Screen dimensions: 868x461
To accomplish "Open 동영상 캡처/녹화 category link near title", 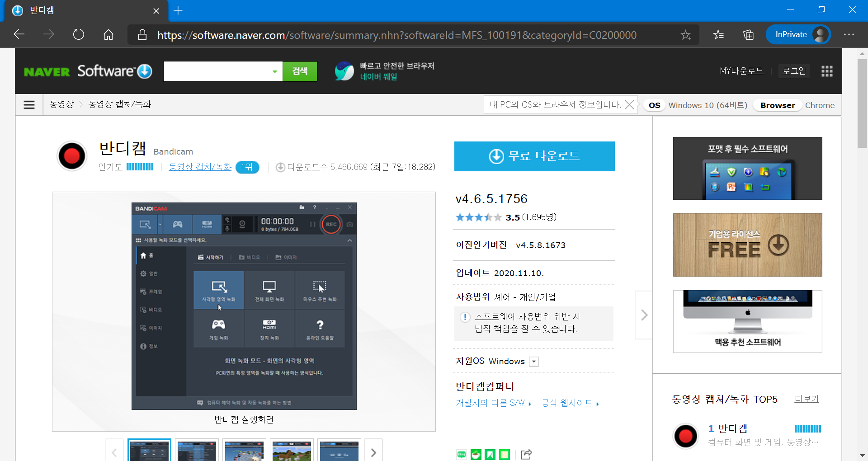I will click(200, 167).
